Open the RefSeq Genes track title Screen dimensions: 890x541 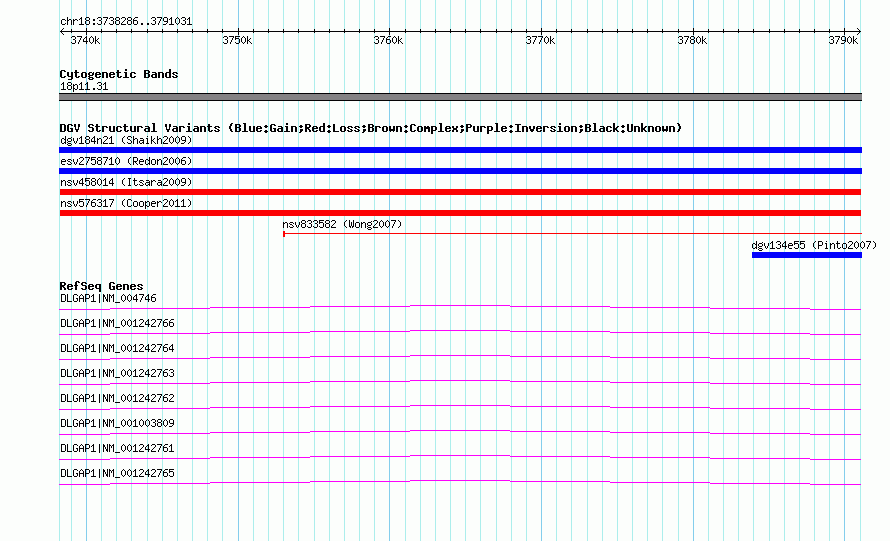(x=102, y=286)
